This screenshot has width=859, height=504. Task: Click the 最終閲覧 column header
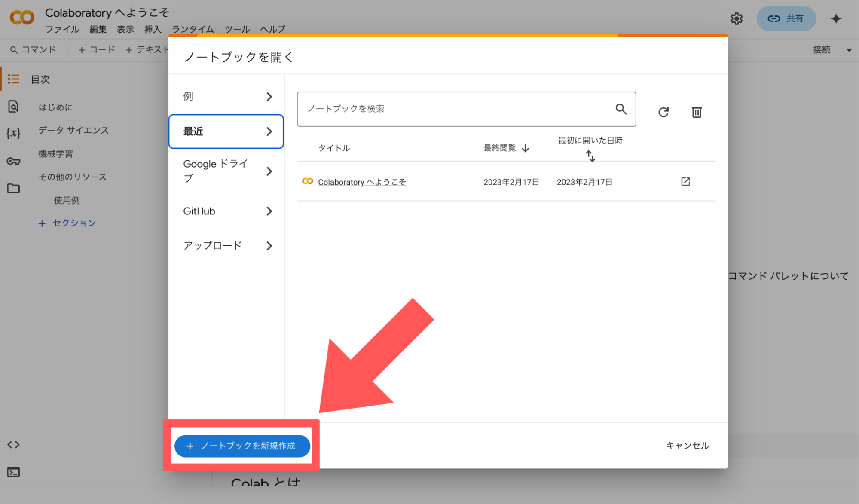point(499,148)
